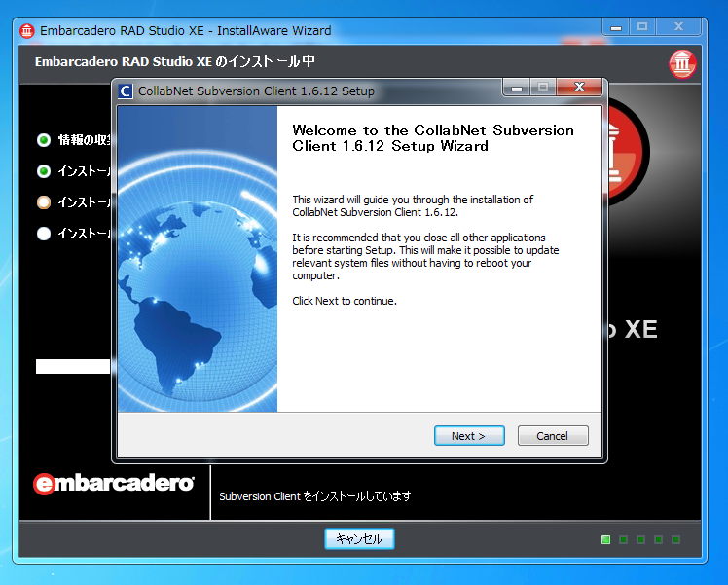This screenshot has width=728, height=585.
Task: Click the 'Welcome to the CollabNet Subversion' heading
Action: (433, 138)
